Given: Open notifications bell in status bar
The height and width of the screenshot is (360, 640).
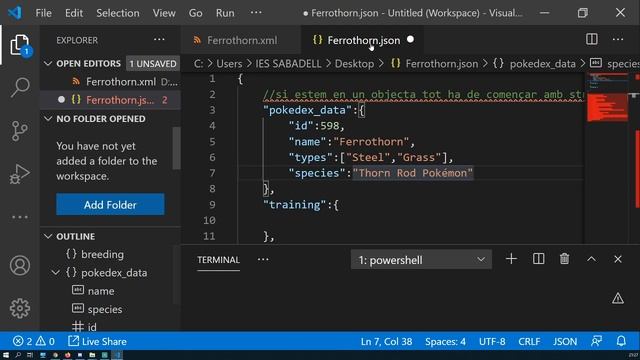Looking at the screenshot, I should (x=621, y=341).
